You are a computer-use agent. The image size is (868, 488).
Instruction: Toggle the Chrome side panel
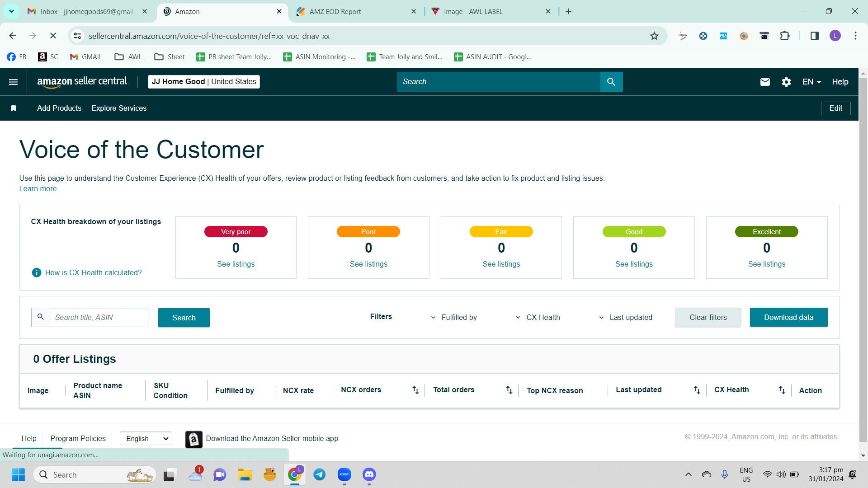click(815, 36)
